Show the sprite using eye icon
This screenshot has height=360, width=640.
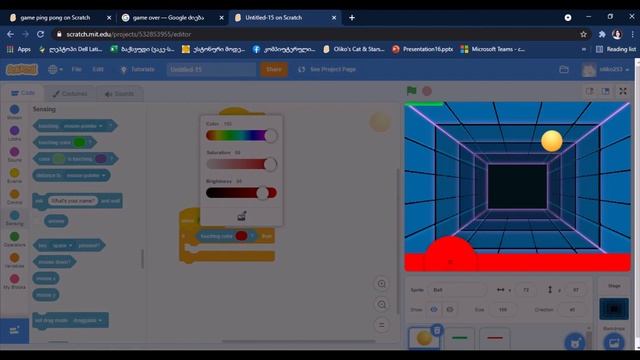[434, 309]
